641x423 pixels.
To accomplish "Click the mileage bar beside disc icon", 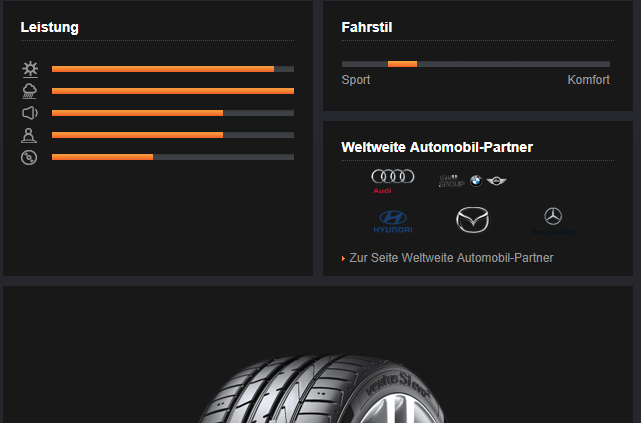I will pos(173,157).
